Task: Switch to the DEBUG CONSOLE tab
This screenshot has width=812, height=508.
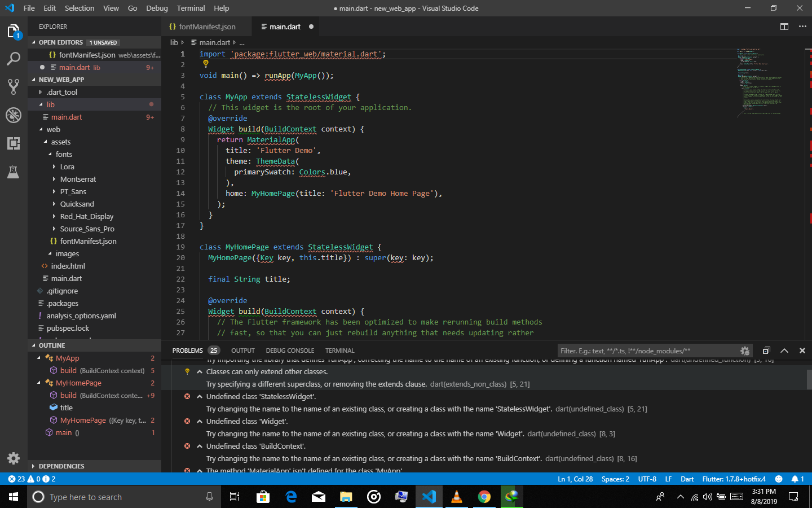Action: click(x=290, y=351)
